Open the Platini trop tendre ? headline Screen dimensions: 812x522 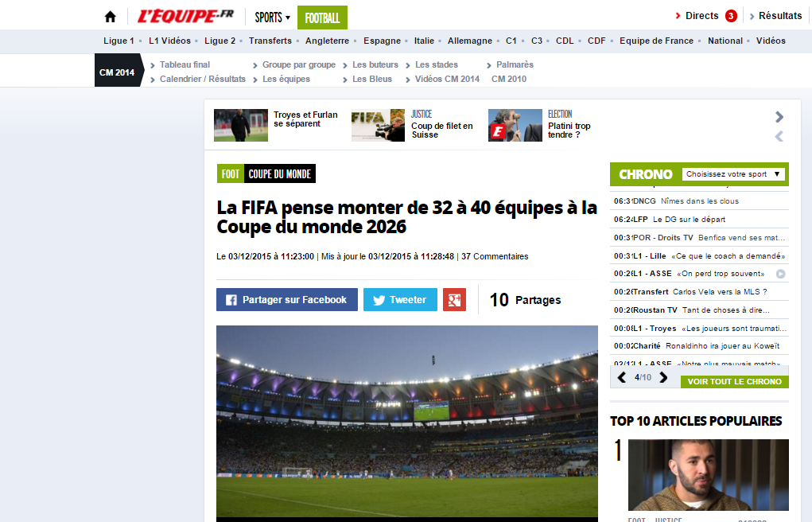[569, 130]
